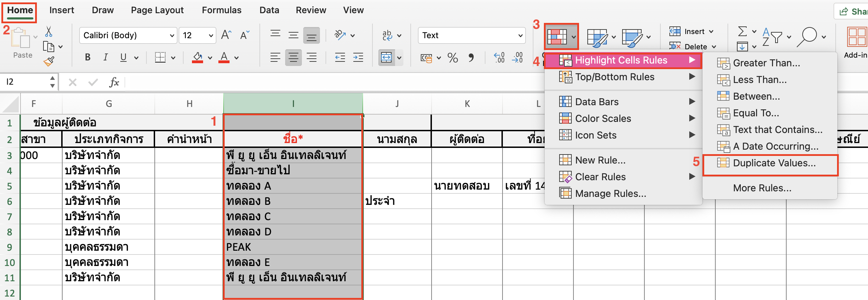Click the Cut scissors icon
The image size is (868, 300).
49,32
